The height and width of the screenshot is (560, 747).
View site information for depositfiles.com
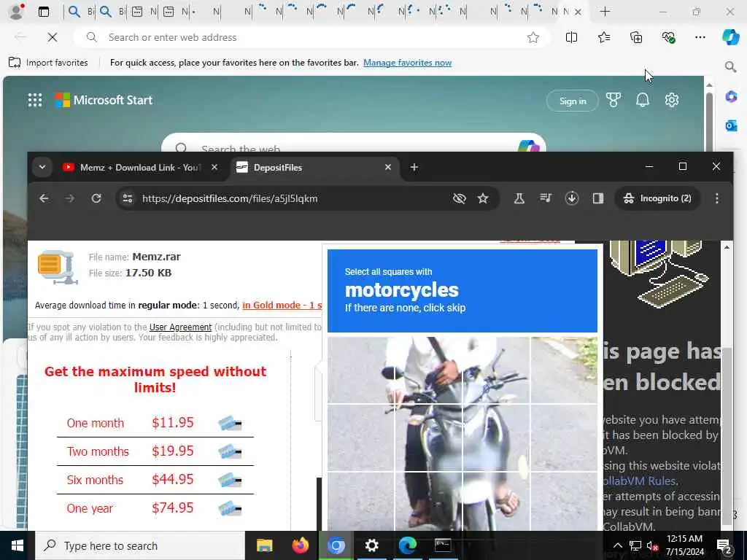(x=127, y=198)
